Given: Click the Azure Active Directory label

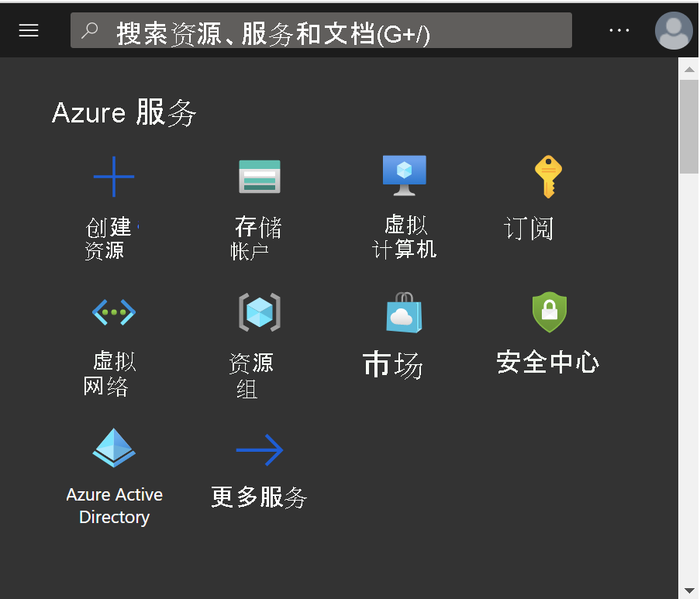Looking at the screenshot, I should pyautogui.click(x=114, y=506).
